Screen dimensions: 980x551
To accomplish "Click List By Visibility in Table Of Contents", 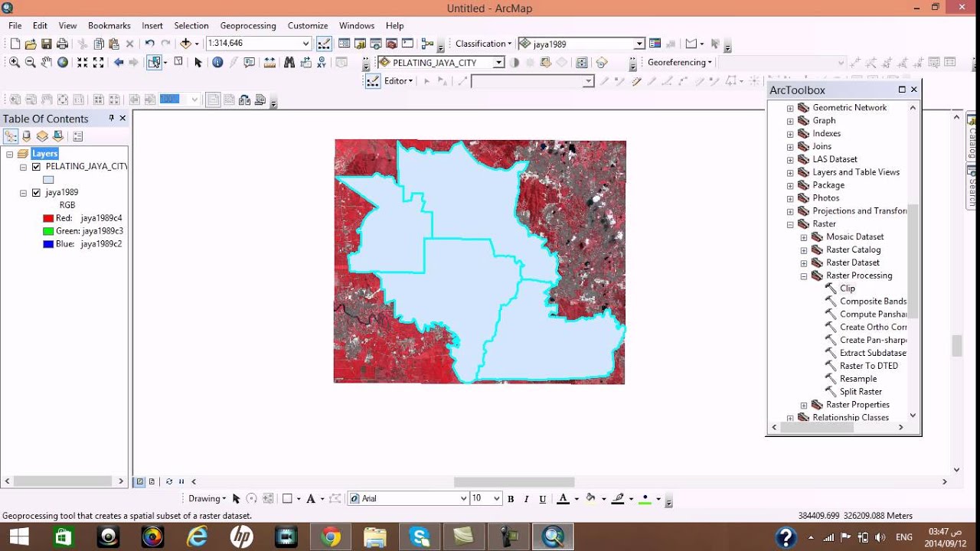I will coord(42,136).
